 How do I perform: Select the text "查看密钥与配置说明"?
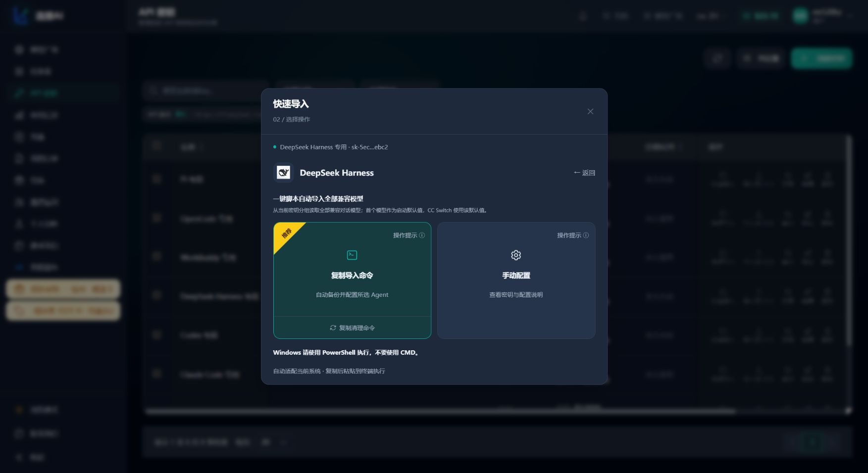pos(516,295)
